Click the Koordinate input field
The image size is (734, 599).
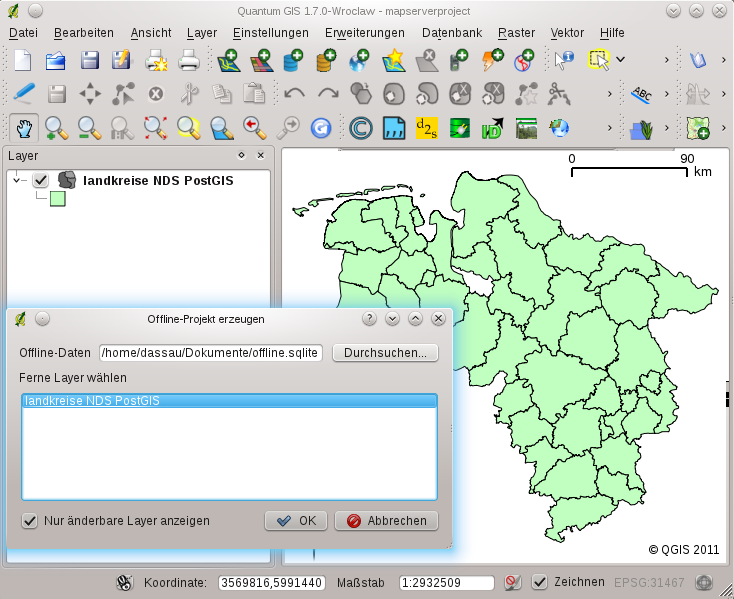(x=272, y=583)
